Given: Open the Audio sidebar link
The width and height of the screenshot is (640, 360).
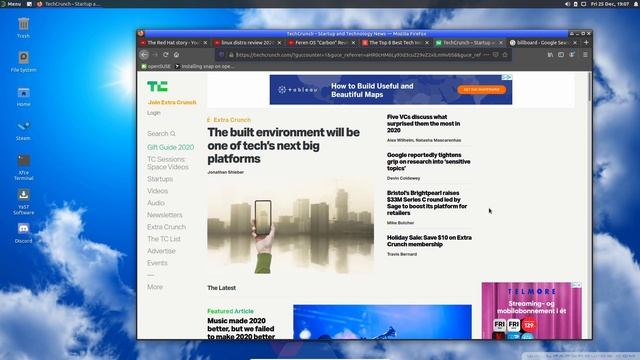Looking at the screenshot, I should point(156,203).
